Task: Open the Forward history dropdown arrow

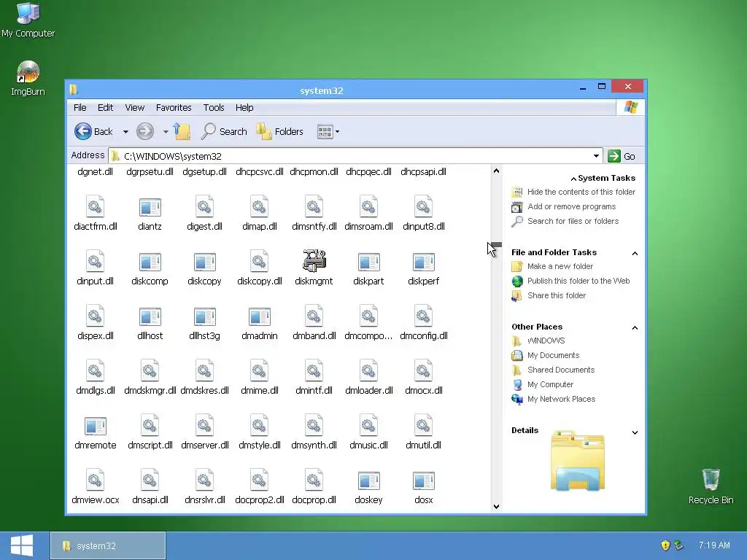Action: 166,132
